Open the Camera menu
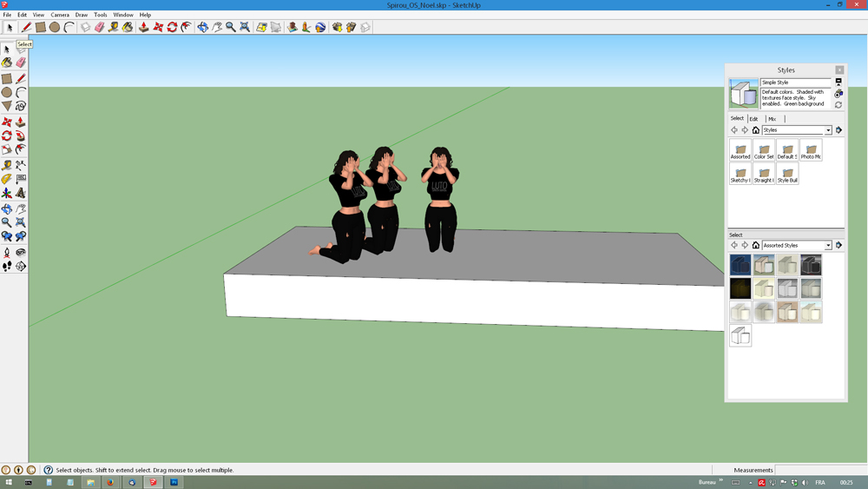Viewport: 868px width, 489px height. click(60, 15)
